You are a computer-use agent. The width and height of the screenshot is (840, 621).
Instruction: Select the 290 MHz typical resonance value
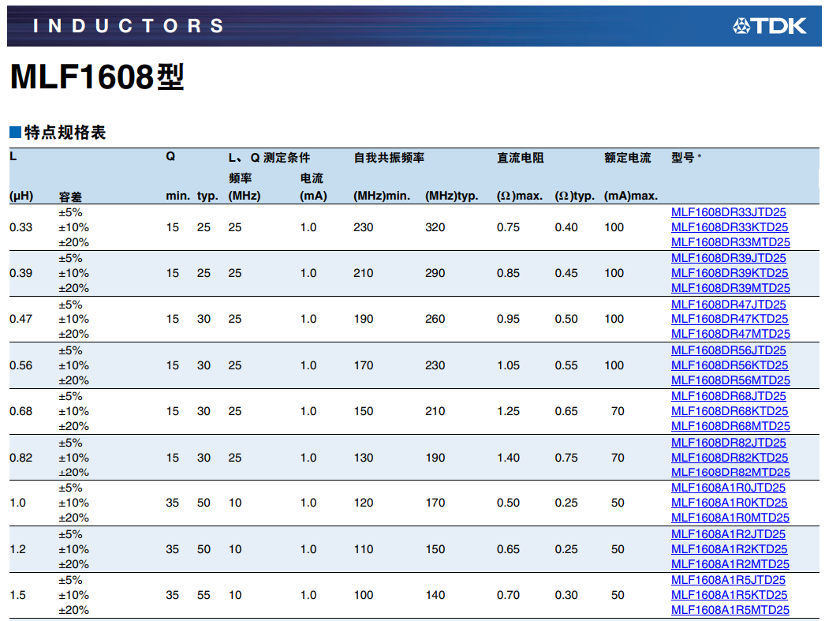pos(435,273)
